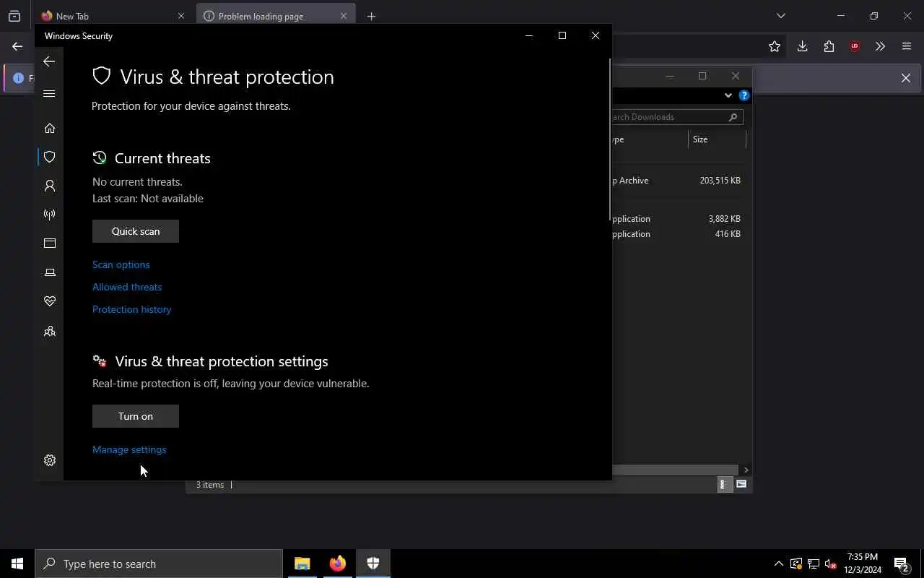Open Windows Security settings gear

click(x=50, y=460)
